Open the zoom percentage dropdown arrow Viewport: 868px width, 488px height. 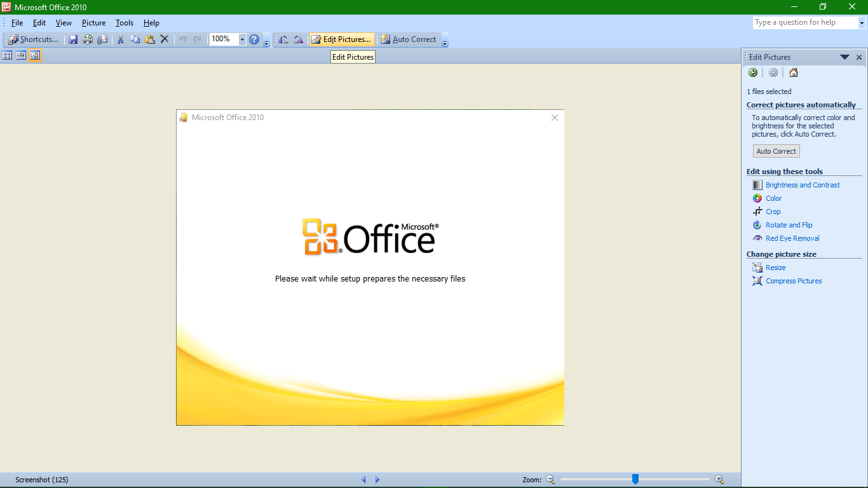pos(242,39)
